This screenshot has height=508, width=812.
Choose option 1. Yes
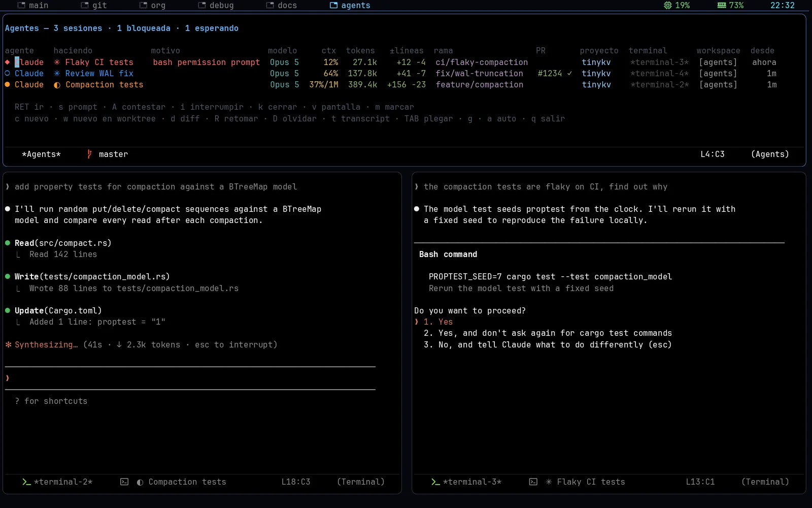[x=438, y=322]
